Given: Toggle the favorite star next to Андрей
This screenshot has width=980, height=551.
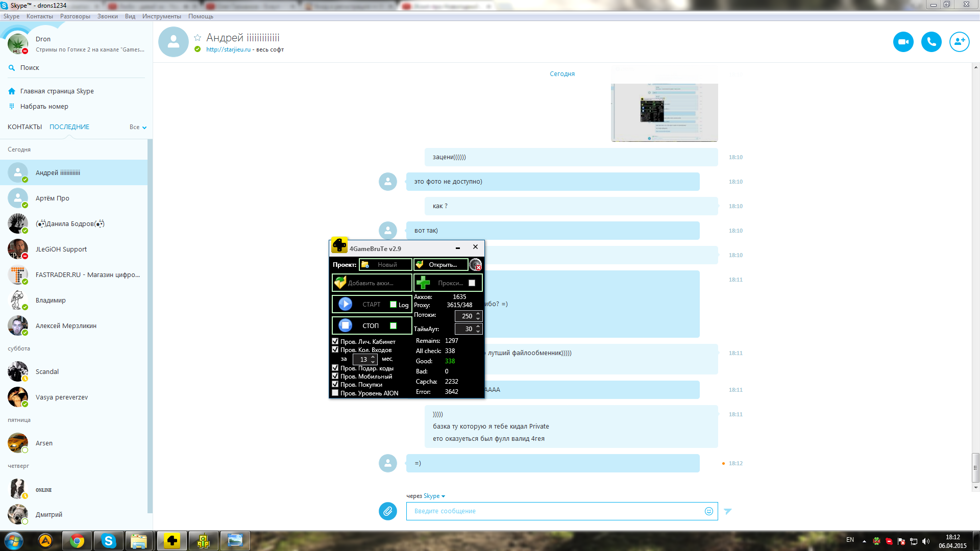Looking at the screenshot, I should pos(198,38).
